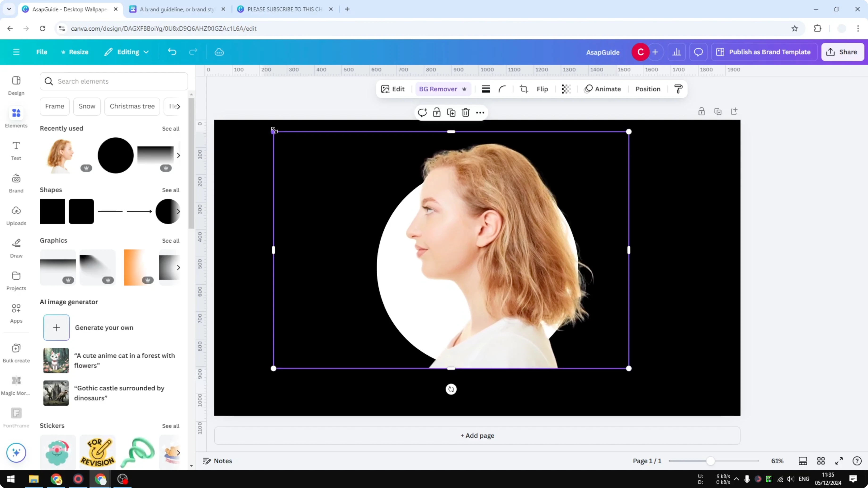Viewport: 868px width, 488px height.
Task: Open the File menu
Action: (x=42, y=52)
